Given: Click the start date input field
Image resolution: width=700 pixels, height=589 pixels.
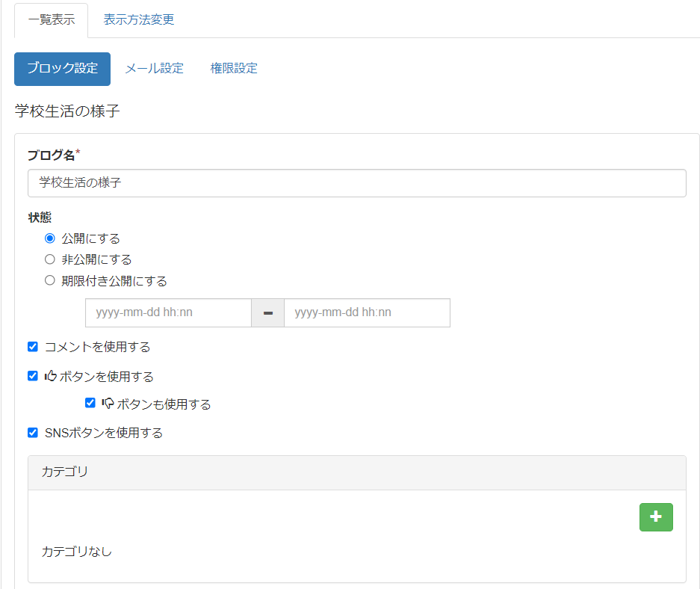Looking at the screenshot, I should point(168,313).
